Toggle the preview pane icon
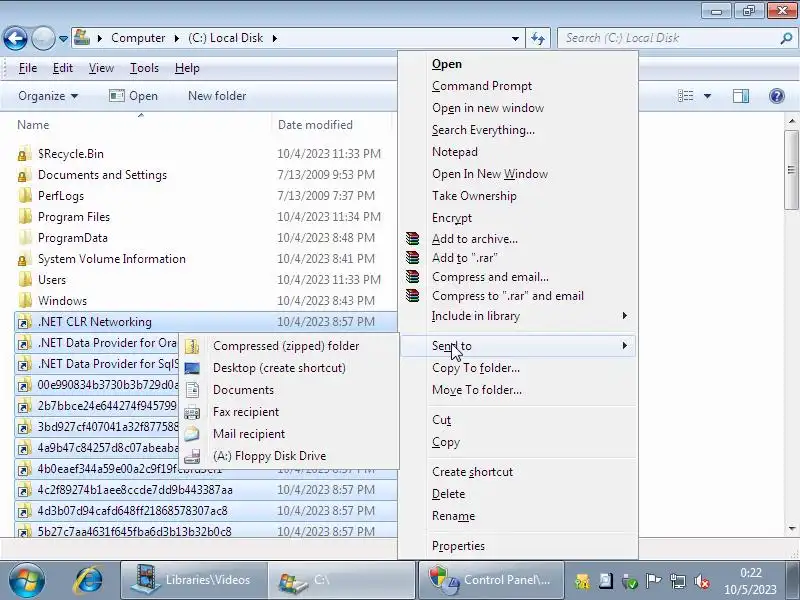The width and height of the screenshot is (800, 600). coord(740,96)
